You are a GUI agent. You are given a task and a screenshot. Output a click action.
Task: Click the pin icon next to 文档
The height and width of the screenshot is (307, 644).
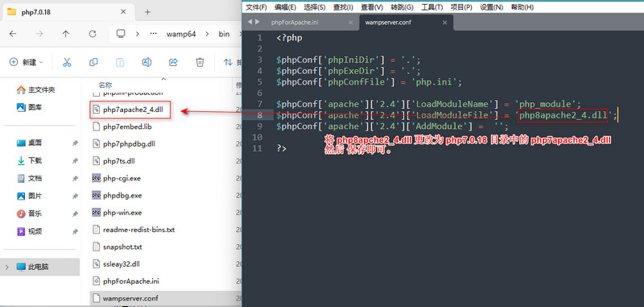pos(75,179)
